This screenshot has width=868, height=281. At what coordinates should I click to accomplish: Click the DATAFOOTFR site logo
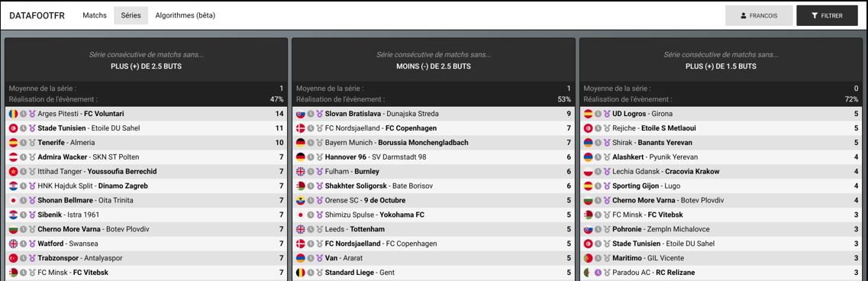click(37, 15)
